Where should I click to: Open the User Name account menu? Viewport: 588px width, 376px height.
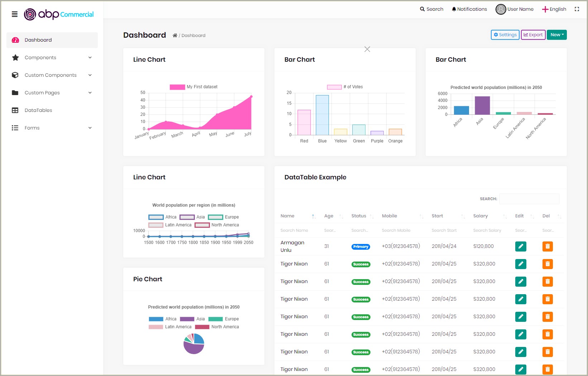(515, 9)
